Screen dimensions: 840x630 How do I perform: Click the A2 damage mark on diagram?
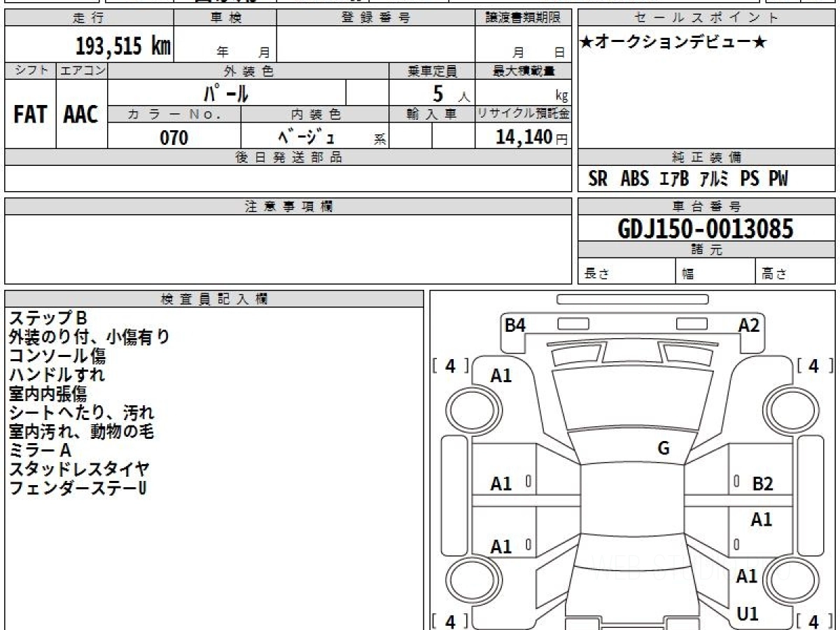749,325
